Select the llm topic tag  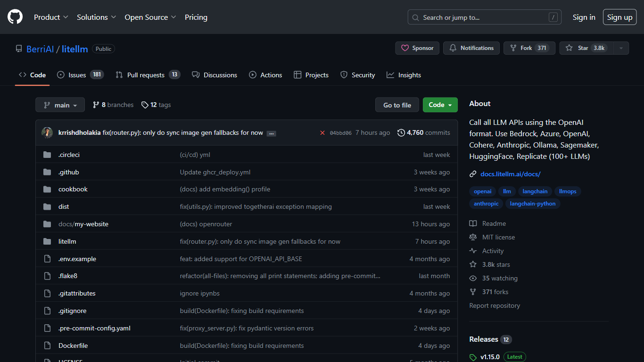(507, 191)
